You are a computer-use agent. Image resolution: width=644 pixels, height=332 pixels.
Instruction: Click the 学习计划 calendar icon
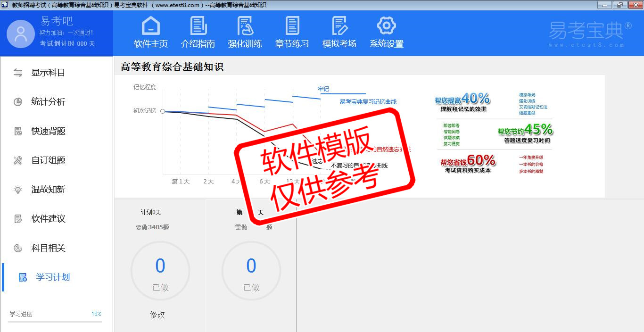coord(23,277)
